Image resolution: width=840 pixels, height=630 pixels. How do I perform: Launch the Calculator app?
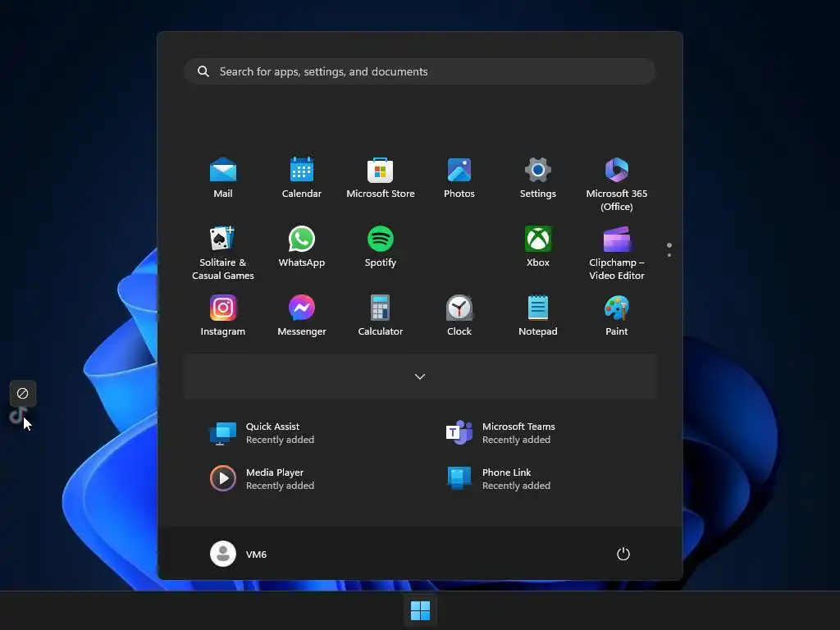[x=381, y=315]
